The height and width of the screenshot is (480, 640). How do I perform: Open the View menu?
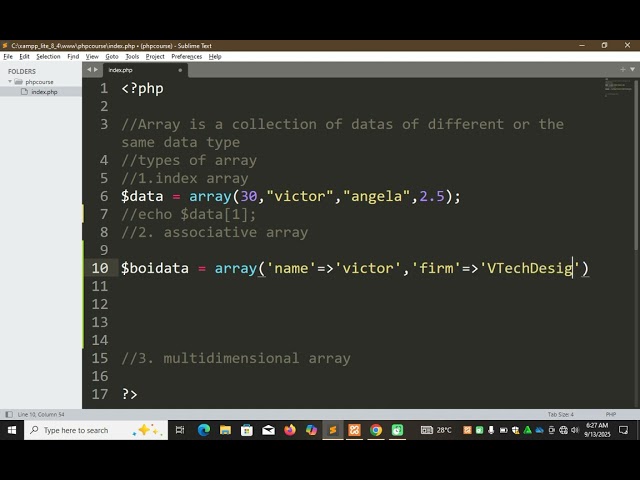pyautogui.click(x=92, y=56)
